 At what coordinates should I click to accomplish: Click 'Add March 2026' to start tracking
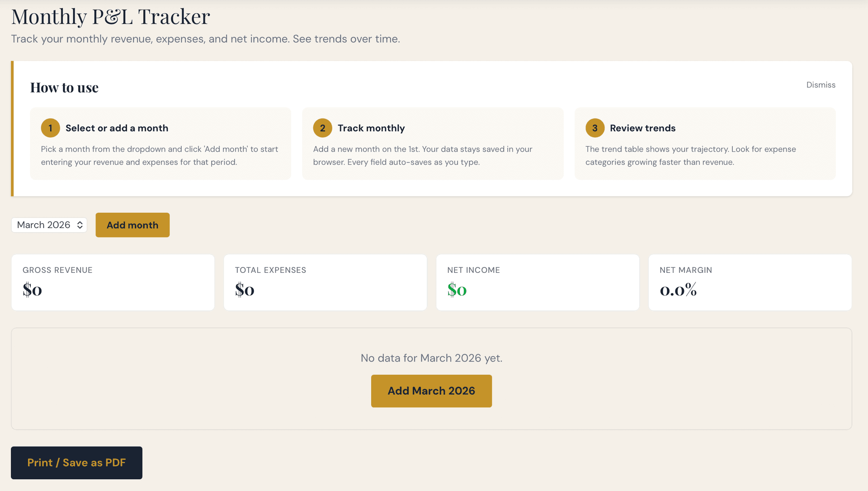(431, 391)
